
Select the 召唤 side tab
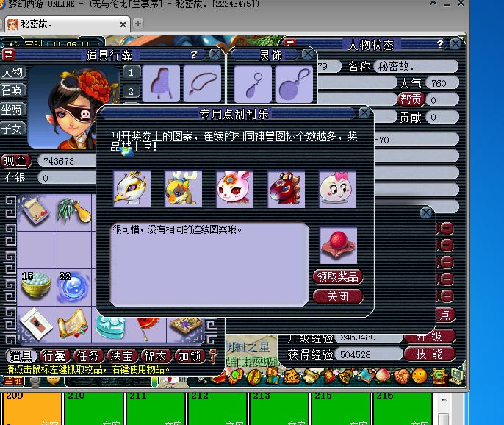click(12, 90)
